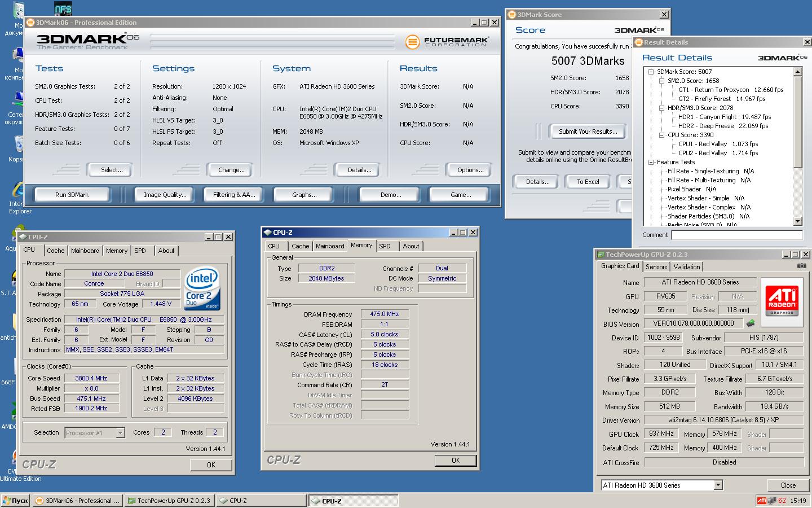The width and height of the screenshot is (812, 508).
Task: Click To Excel in the 3DMark Score window
Action: (588, 182)
